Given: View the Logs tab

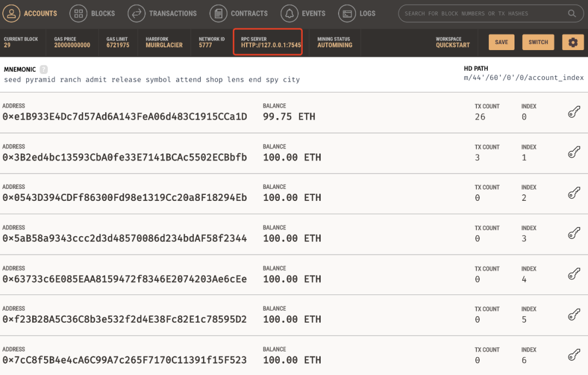Looking at the screenshot, I should point(357,14).
